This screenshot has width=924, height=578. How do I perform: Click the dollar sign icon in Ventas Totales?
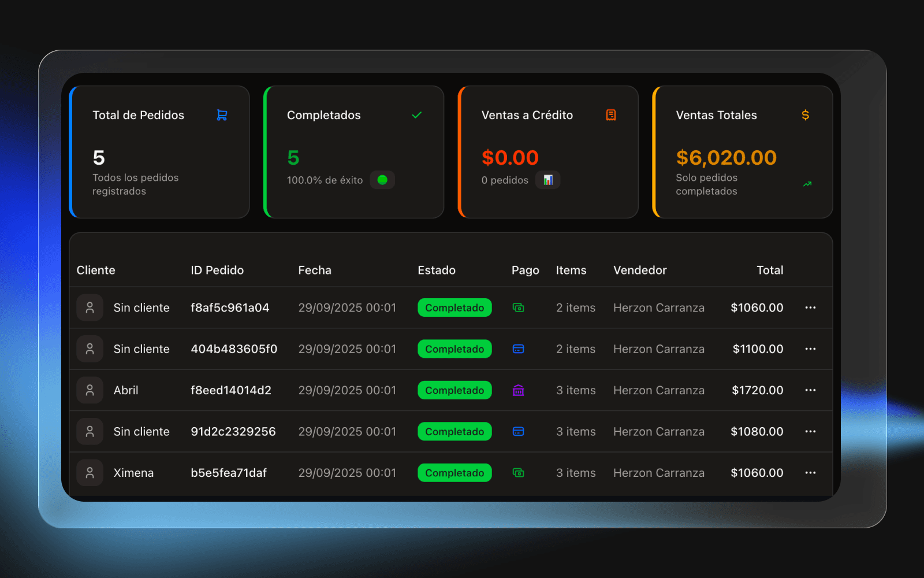(805, 115)
